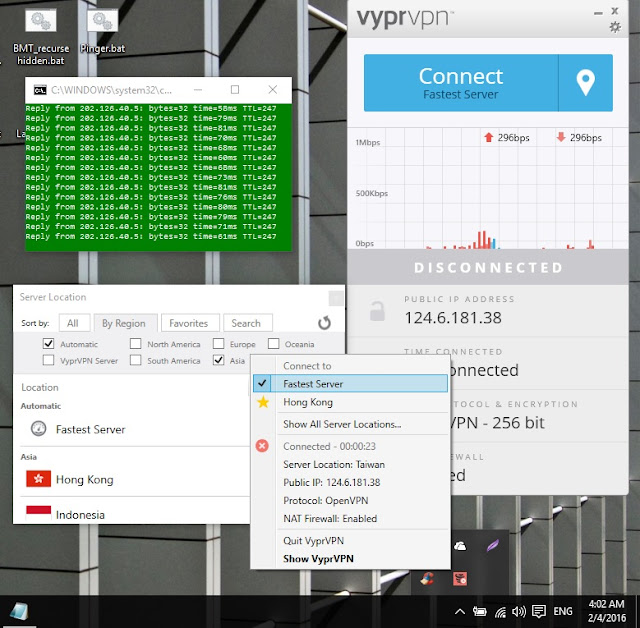Choose Hong Kong in context menu
The width and height of the screenshot is (640, 628).
(350, 402)
